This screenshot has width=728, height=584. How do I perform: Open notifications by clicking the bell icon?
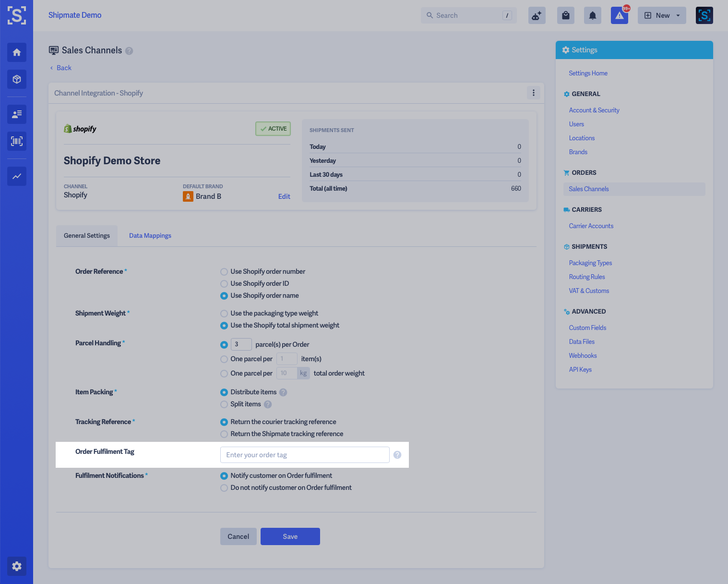pos(592,15)
